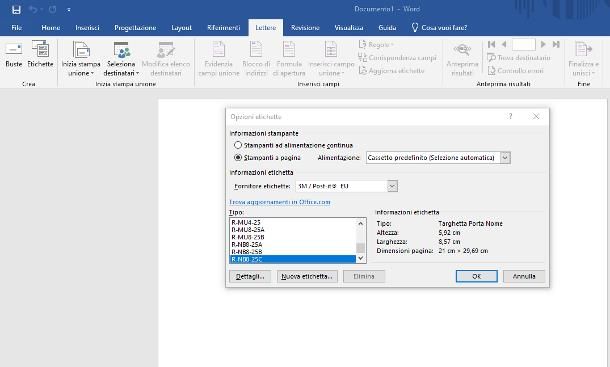This screenshot has height=367, width=610.
Task: Open the Alimentazione tray dropdown
Action: pos(505,158)
